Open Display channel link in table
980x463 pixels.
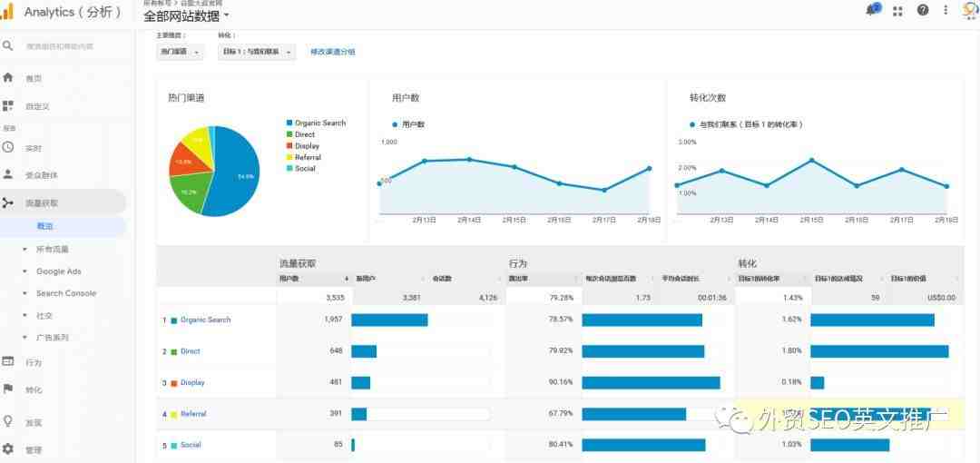(x=192, y=382)
